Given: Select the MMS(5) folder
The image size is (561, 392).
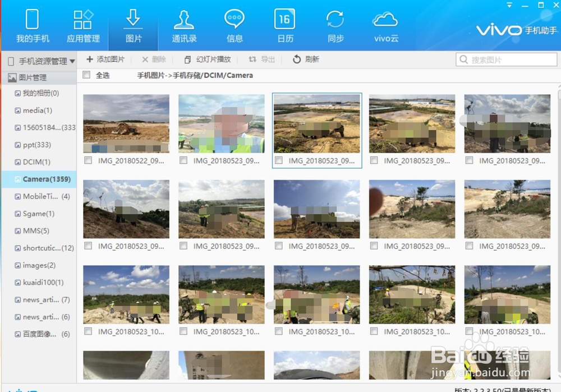Looking at the screenshot, I should pos(39,230).
